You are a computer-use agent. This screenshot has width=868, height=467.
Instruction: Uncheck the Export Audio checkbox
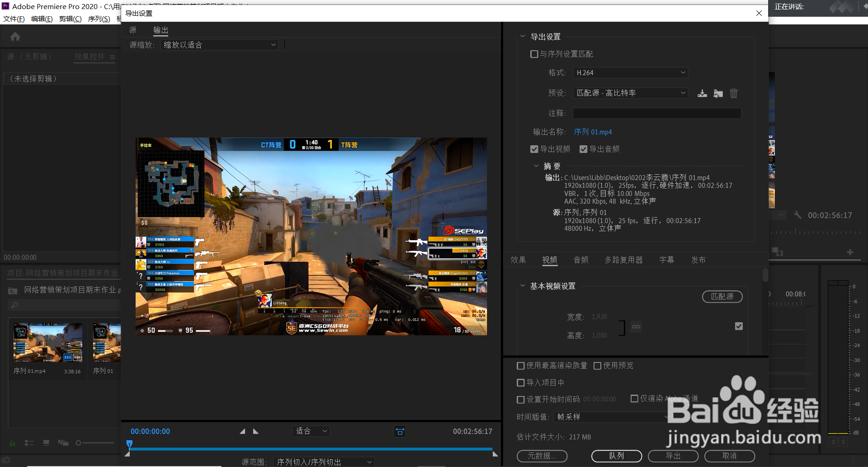(x=583, y=149)
